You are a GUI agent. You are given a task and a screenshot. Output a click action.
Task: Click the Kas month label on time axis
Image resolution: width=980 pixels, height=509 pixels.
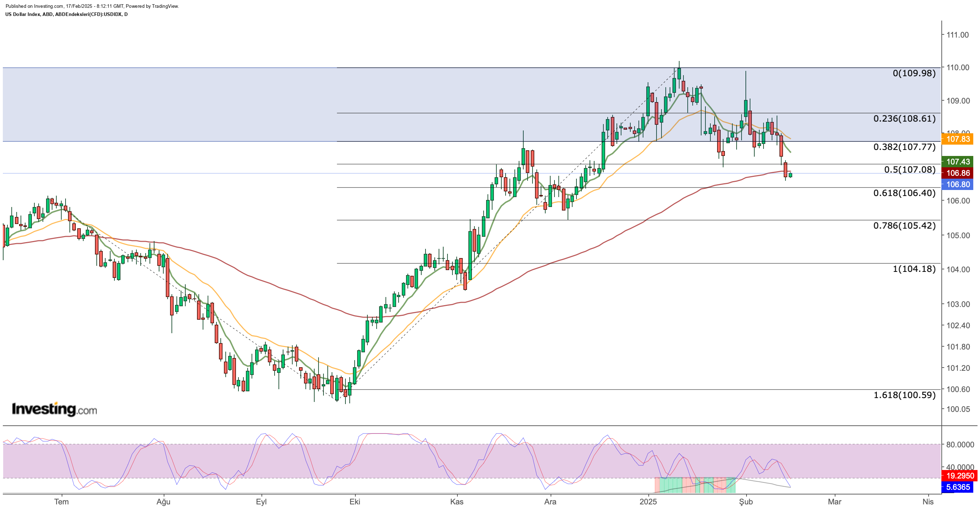click(457, 502)
